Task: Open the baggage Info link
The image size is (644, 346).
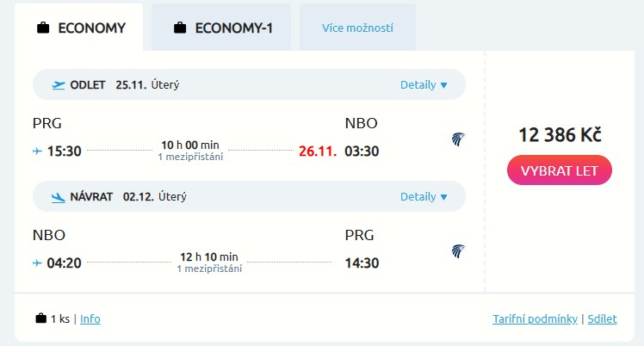Action: click(x=90, y=318)
